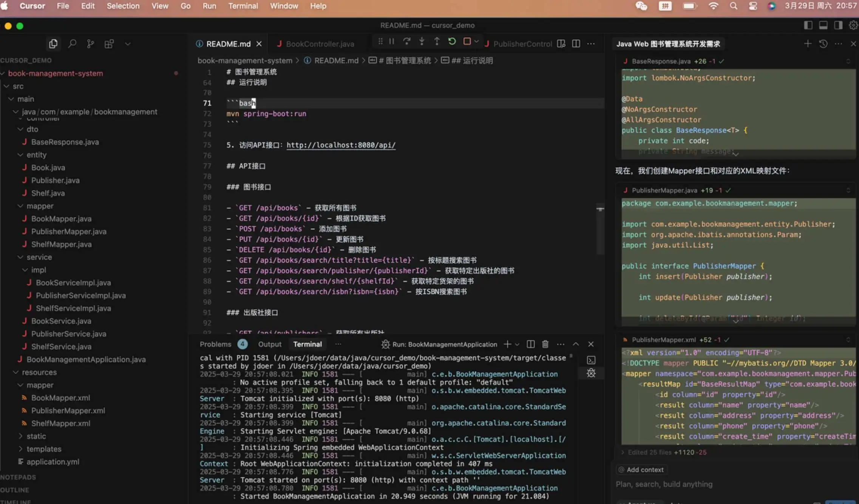This screenshot has width=859, height=504.
Task: Stop the running application with red square icon
Action: tap(467, 42)
